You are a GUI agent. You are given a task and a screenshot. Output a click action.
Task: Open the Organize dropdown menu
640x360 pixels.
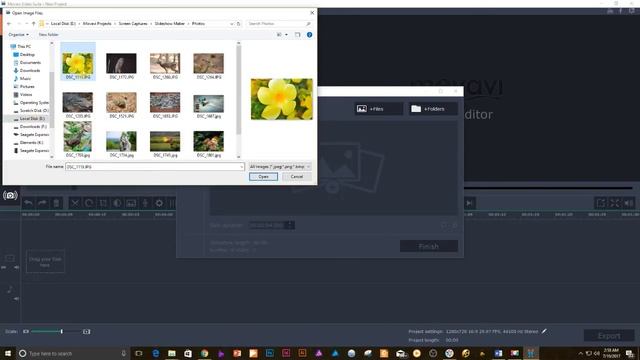[18, 35]
